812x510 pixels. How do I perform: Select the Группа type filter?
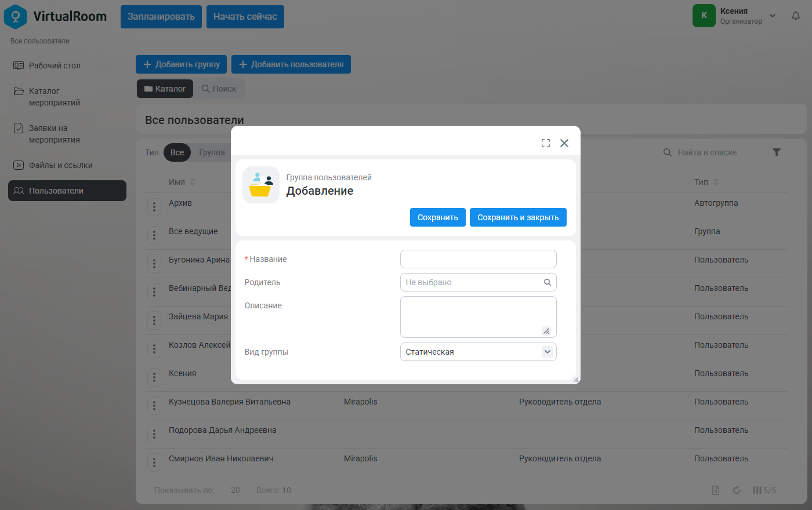(212, 152)
